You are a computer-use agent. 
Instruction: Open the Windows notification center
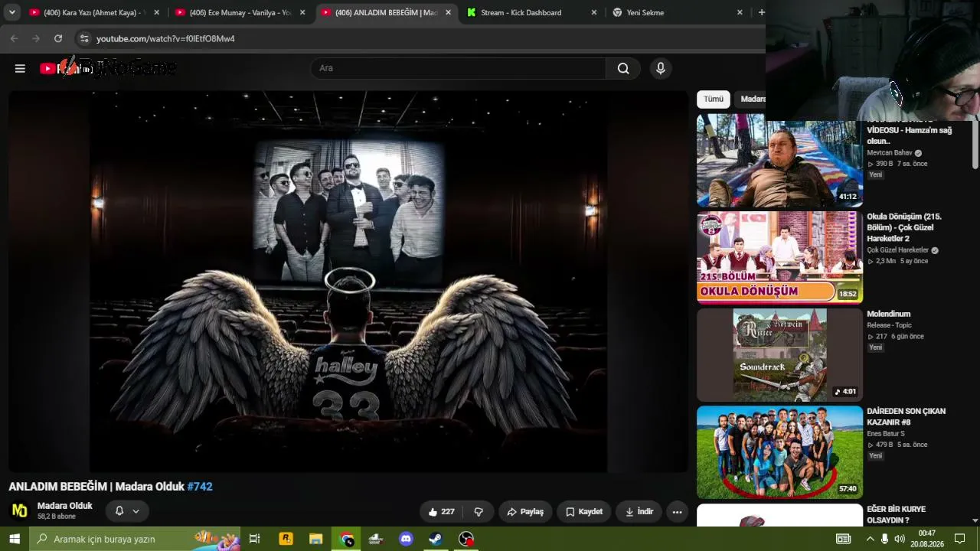[x=959, y=539]
